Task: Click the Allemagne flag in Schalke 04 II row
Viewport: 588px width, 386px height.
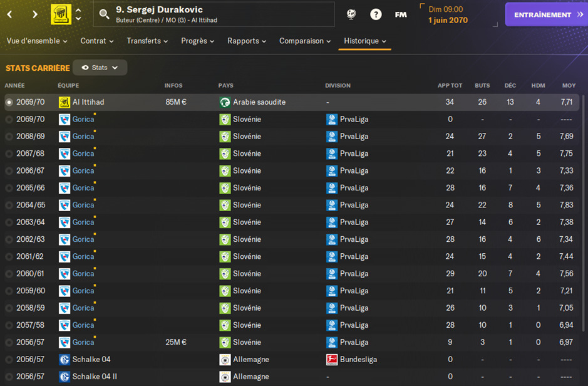Action: 225,377
